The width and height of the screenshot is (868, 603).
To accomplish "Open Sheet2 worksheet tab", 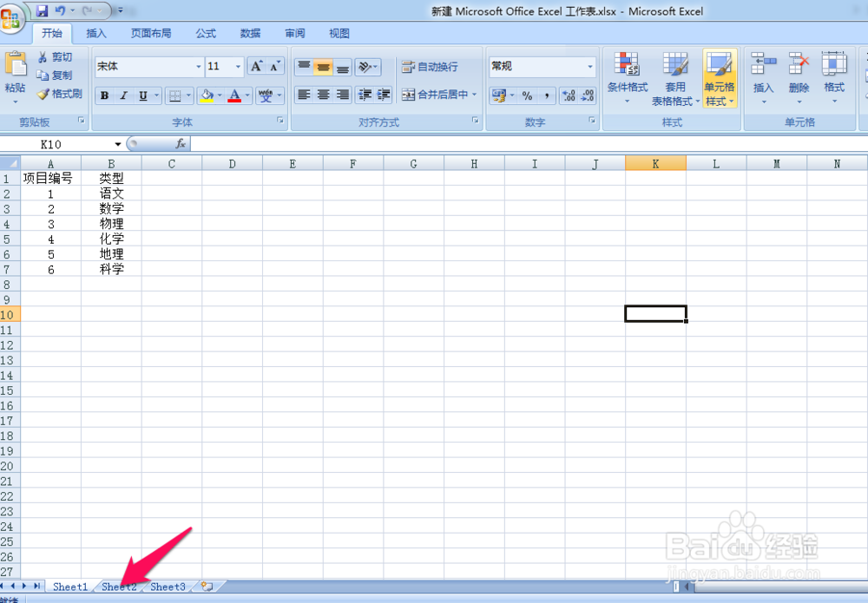I will point(119,587).
